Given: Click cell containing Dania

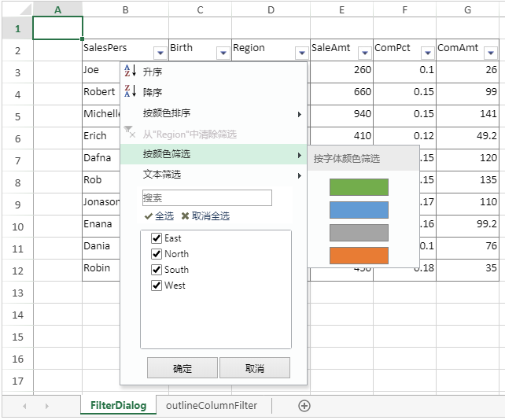Looking at the screenshot, I should pyautogui.click(x=101, y=248).
